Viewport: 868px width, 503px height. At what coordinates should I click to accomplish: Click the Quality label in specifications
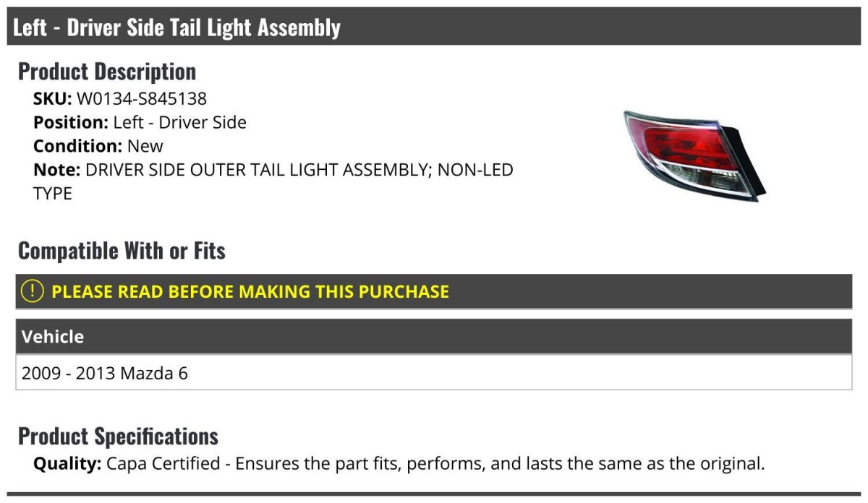click(x=67, y=463)
